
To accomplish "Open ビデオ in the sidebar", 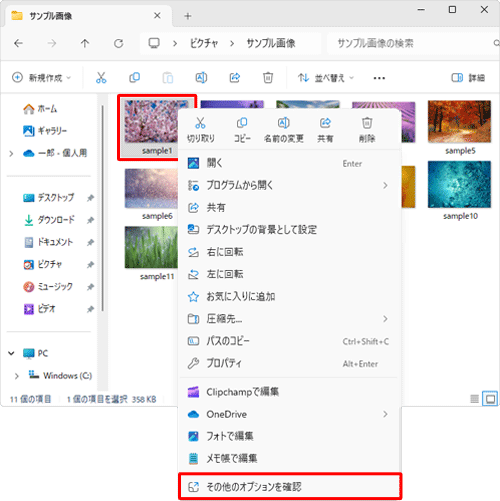I will click(x=39, y=309).
